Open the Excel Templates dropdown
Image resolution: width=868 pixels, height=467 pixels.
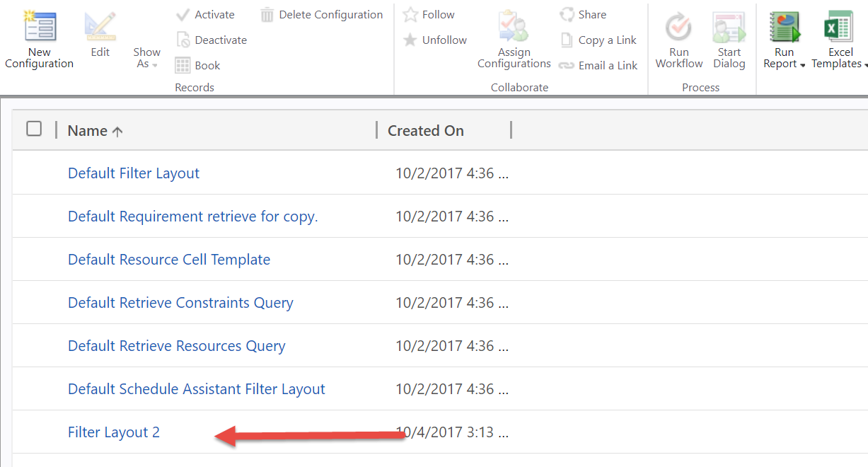[x=840, y=58]
